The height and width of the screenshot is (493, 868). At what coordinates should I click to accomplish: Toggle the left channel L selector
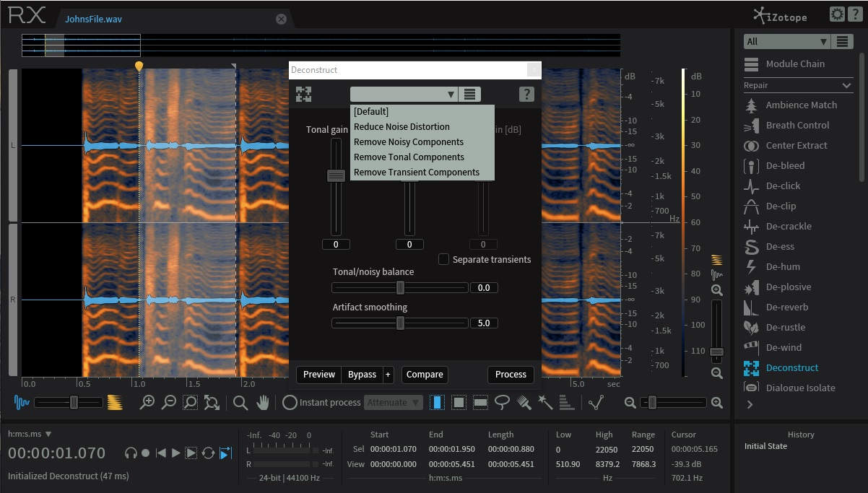tap(12, 145)
